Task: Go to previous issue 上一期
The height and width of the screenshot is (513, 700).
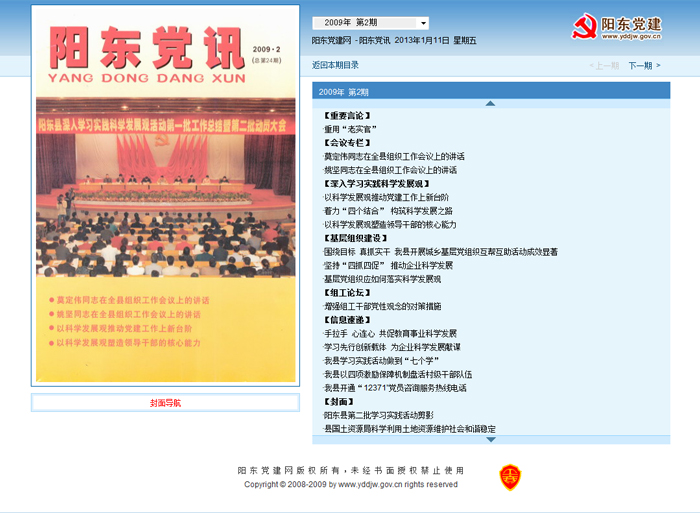Action: [x=606, y=65]
